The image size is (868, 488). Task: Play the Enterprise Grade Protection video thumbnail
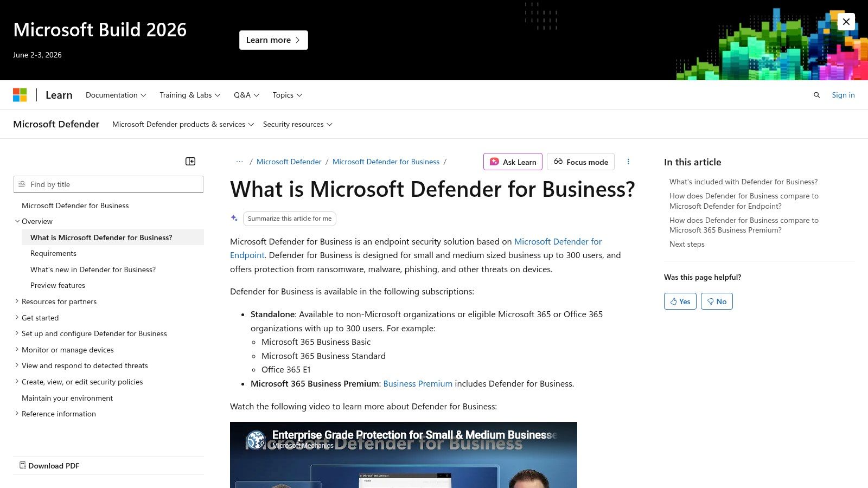404,455
